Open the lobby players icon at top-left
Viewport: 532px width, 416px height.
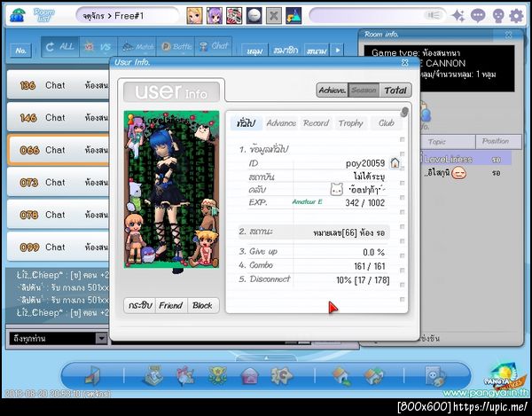click(17, 16)
